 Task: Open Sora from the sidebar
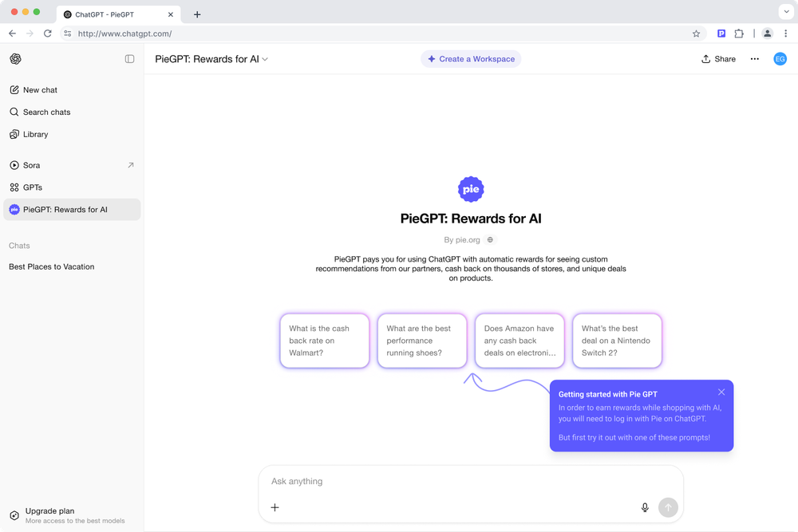pyautogui.click(x=31, y=165)
